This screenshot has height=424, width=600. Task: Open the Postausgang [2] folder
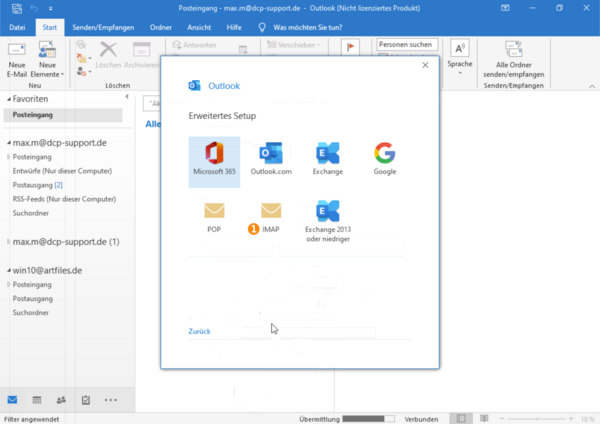pos(38,185)
